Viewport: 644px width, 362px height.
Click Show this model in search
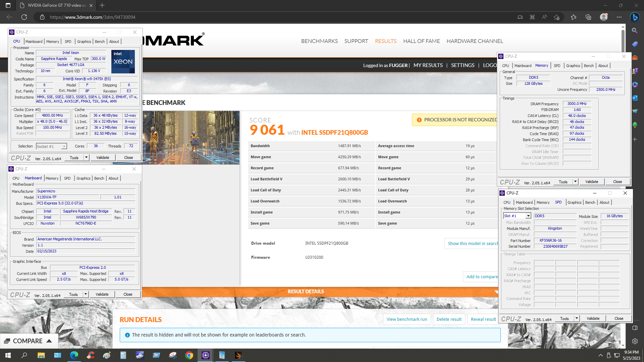pyautogui.click(x=472, y=243)
